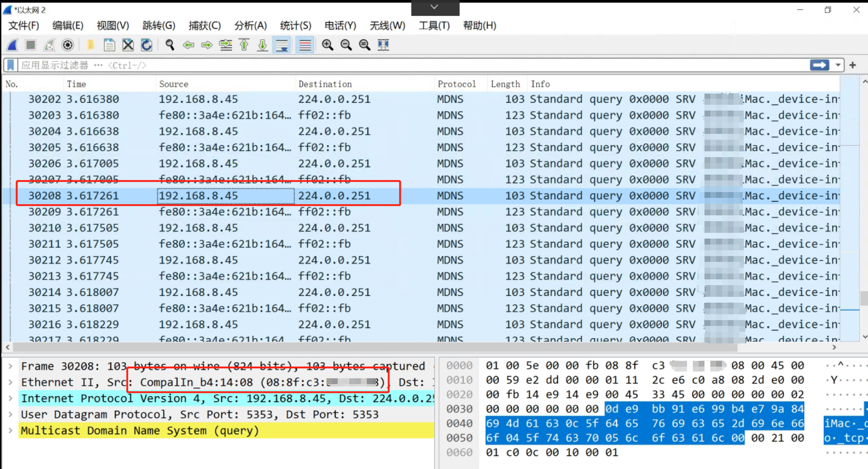This screenshot has width=868, height=469.
Task: Apply the display filter arrow button
Action: click(x=819, y=65)
